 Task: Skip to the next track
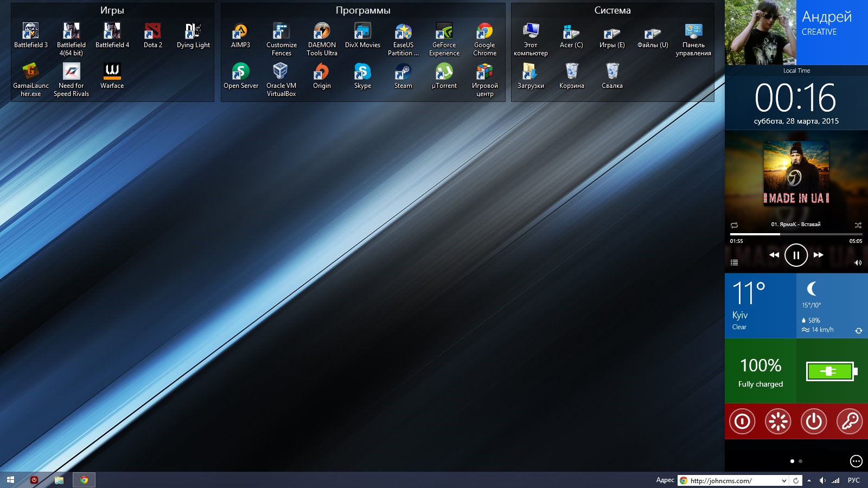click(x=819, y=255)
